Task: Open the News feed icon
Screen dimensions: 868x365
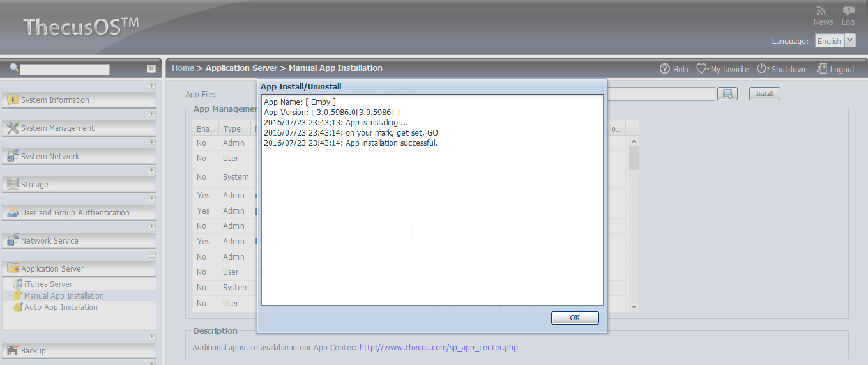Action: point(822,11)
